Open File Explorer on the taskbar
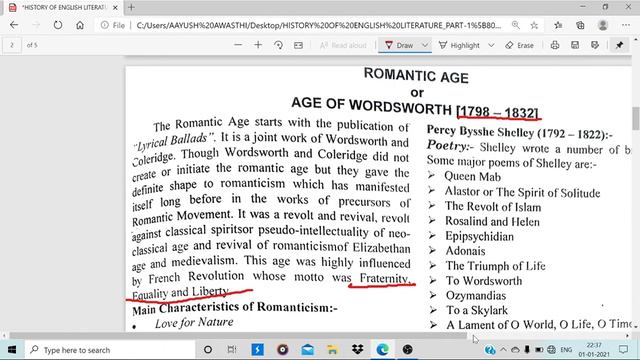The height and width of the screenshot is (360, 640). point(332,350)
